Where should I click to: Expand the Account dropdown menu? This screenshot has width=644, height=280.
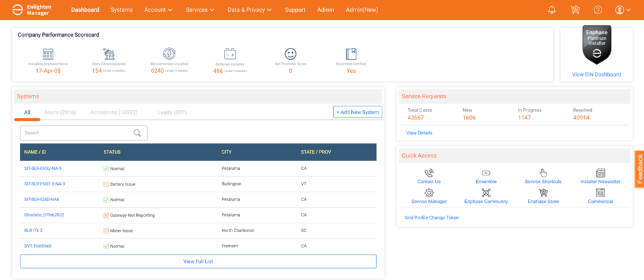coord(158,10)
